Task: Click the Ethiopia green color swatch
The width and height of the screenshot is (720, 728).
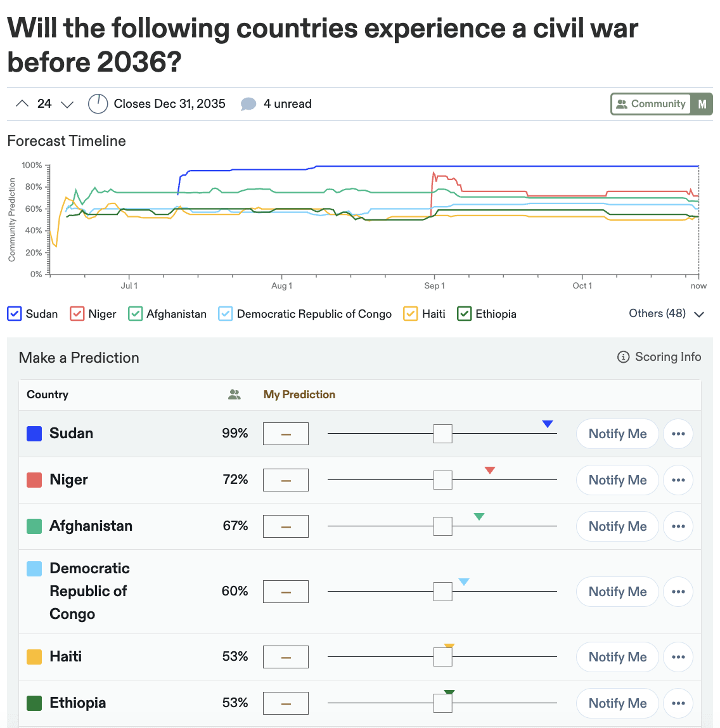Action: pos(34,703)
